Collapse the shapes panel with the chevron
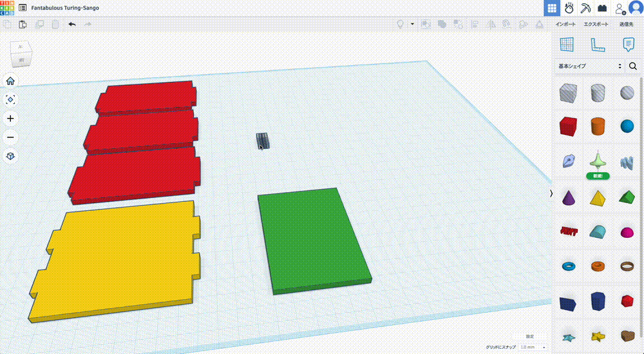This screenshot has height=354, width=644. 551,193
